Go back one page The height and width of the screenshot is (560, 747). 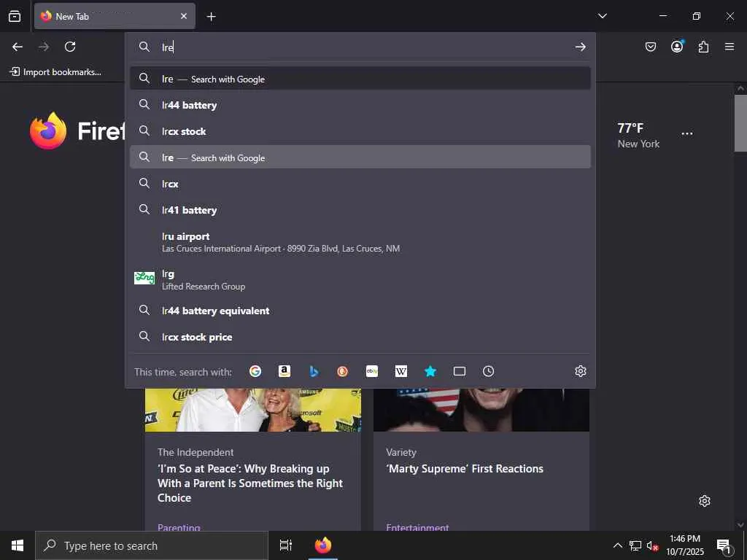tap(18, 47)
